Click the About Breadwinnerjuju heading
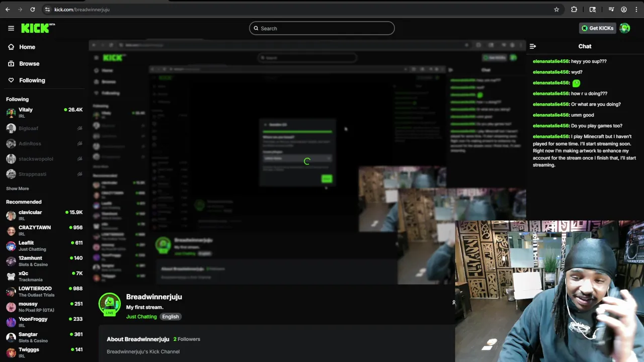644x362 pixels. (x=138, y=339)
